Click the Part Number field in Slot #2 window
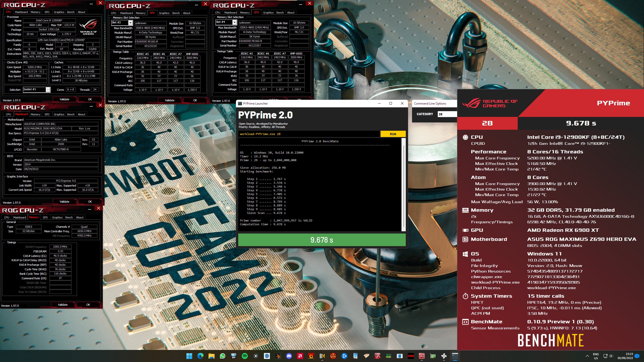This screenshot has height=362, width=644. pos(151,42)
